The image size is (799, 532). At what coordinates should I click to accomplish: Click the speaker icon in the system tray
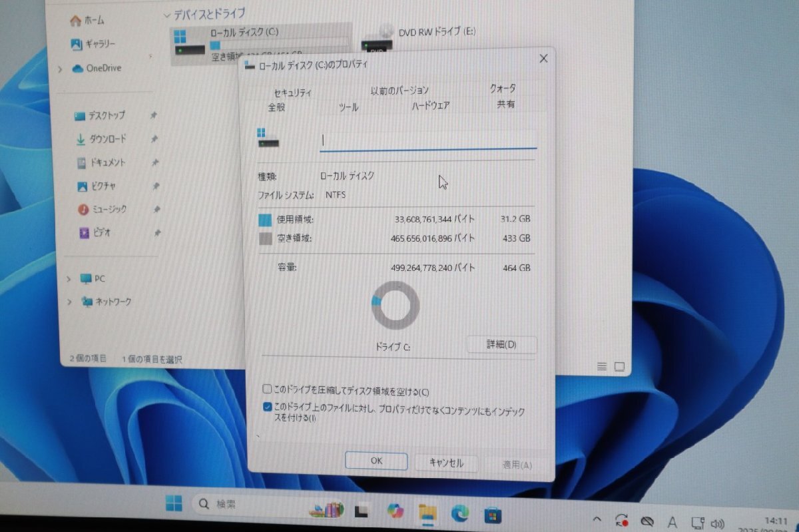[x=716, y=522]
